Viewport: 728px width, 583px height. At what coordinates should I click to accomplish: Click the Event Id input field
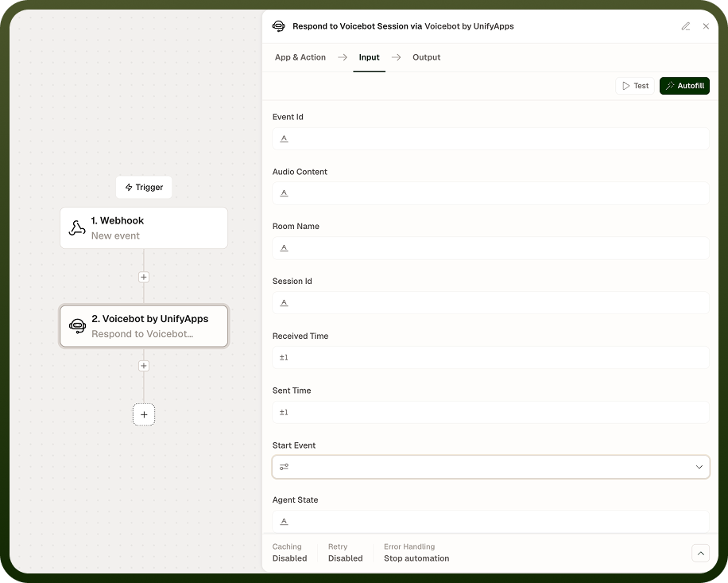click(490, 138)
